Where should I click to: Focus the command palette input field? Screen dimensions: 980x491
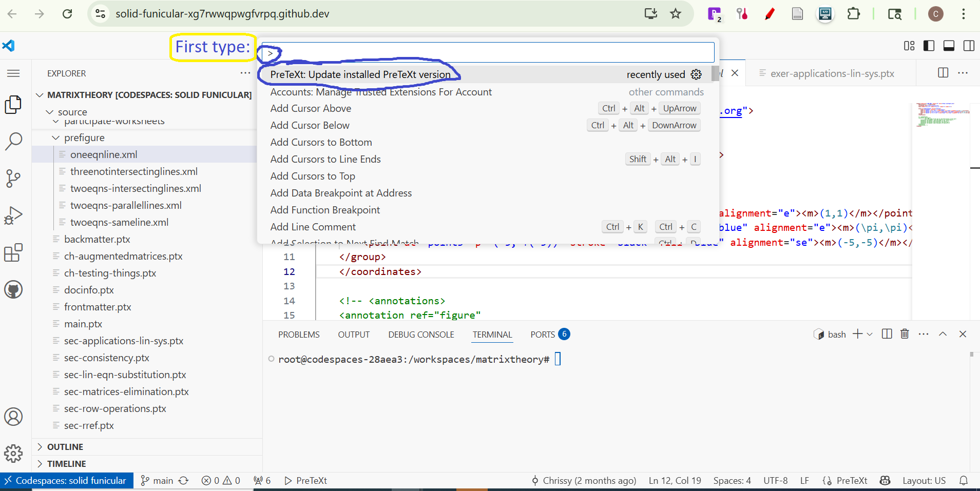(x=488, y=53)
